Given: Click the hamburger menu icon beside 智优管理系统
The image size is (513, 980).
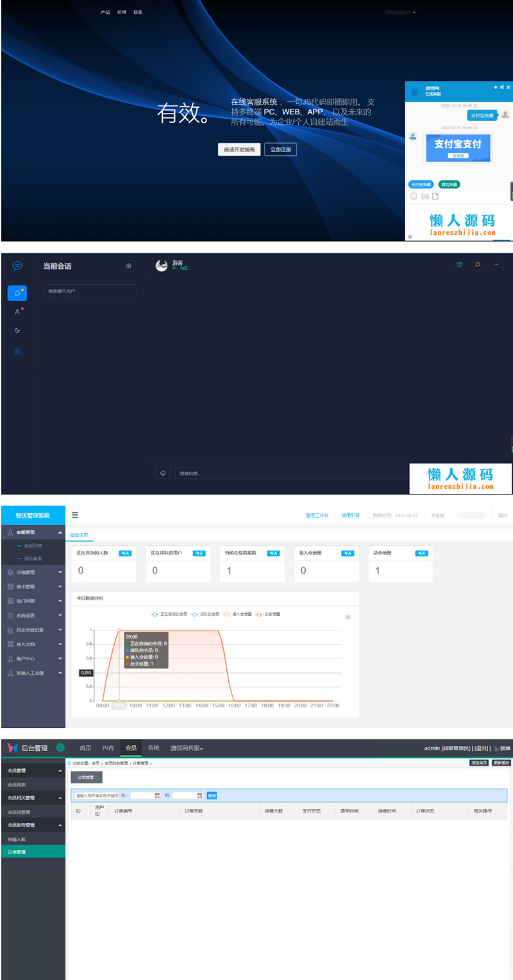Looking at the screenshot, I should pyautogui.click(x=75, y=515).
